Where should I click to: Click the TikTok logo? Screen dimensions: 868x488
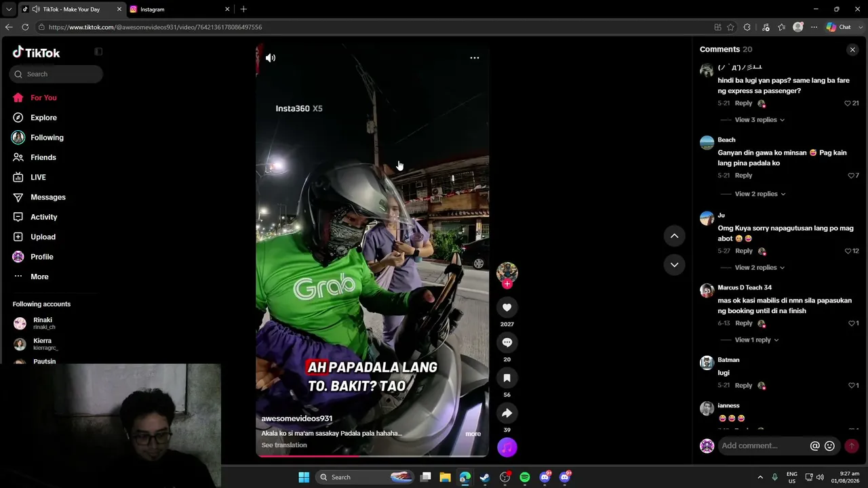pyautogui.click(x=36, y=52)
